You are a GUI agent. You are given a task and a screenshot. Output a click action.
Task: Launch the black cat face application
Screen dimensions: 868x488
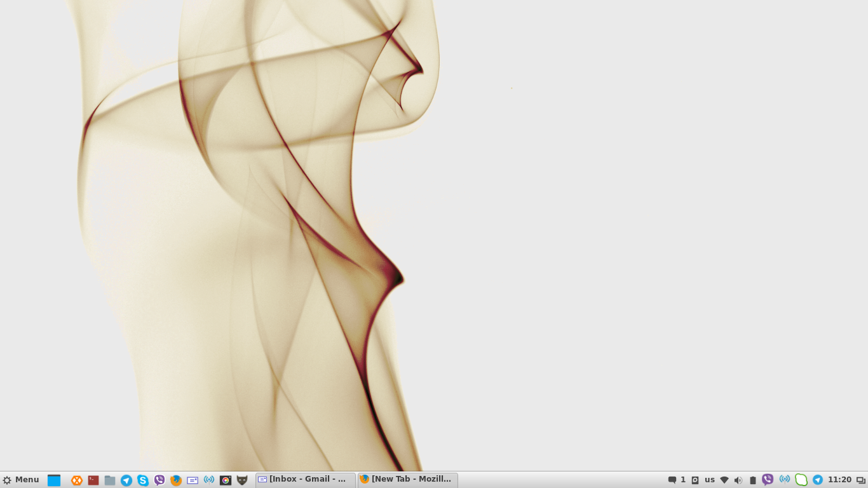[242, 480]
